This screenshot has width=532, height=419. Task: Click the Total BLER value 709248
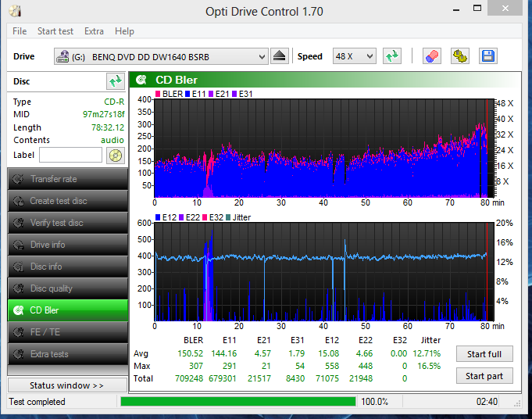[x=189, y=378]
